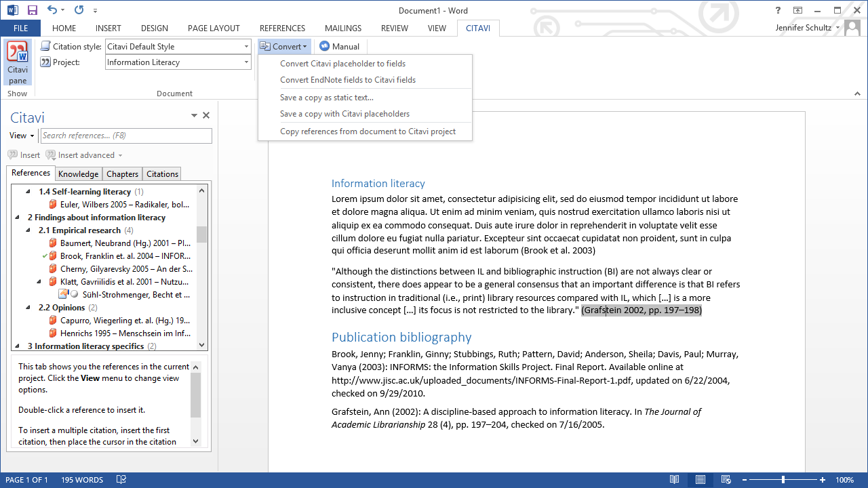Collapse 2 Findings about information literacy

[17, 218]
